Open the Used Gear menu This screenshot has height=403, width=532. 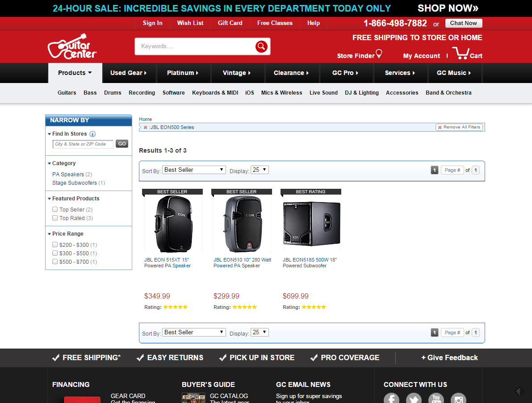point(128,73)
